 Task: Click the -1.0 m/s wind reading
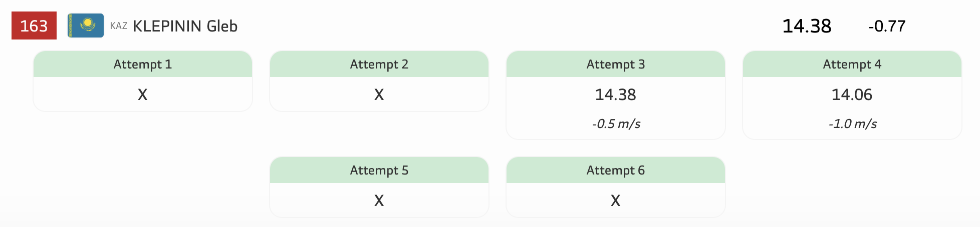853,123
